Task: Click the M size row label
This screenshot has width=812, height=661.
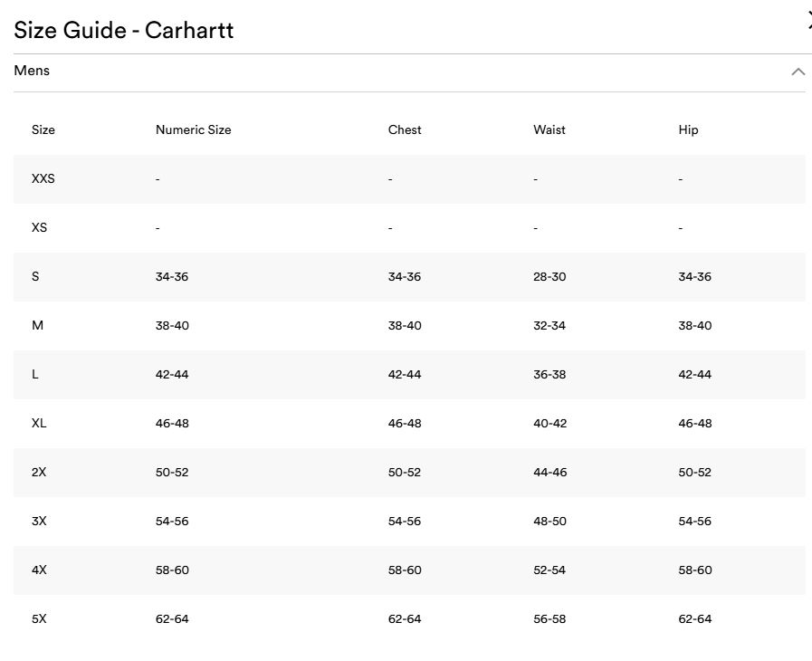Action: tap(37, 325)
